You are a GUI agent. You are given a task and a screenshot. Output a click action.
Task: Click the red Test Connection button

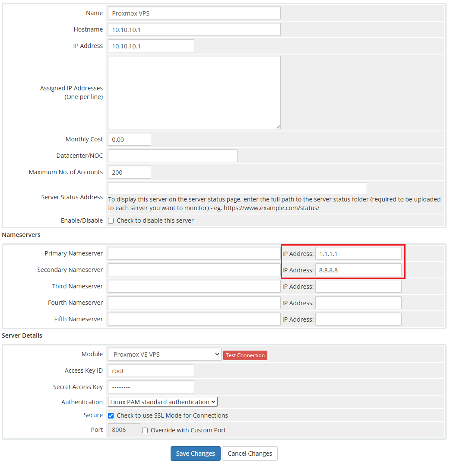245,355
